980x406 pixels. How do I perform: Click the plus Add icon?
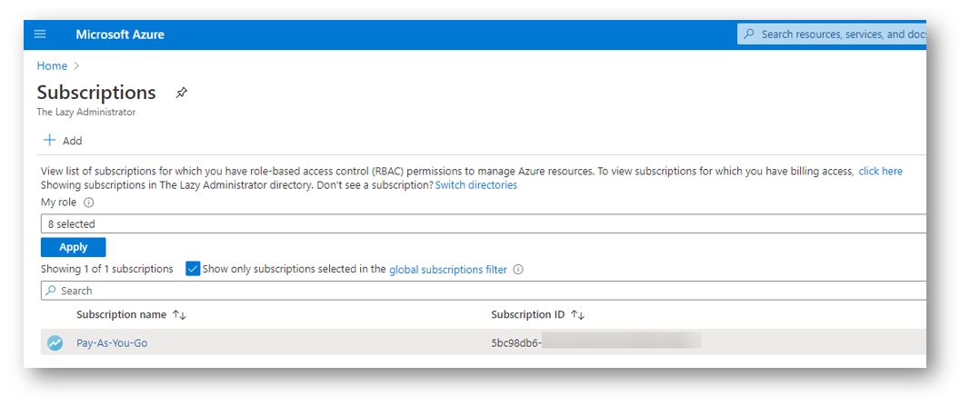pos(49,140)
